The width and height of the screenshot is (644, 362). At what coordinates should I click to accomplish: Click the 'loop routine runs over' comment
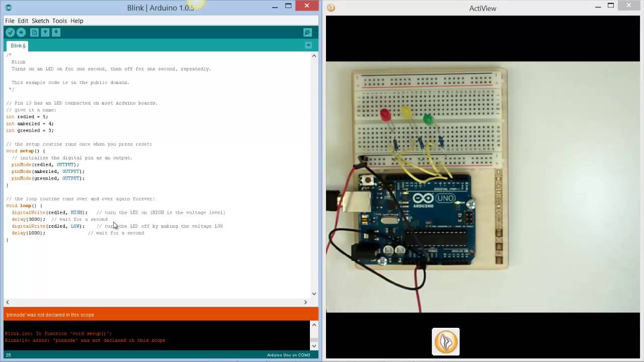point(80,199)
